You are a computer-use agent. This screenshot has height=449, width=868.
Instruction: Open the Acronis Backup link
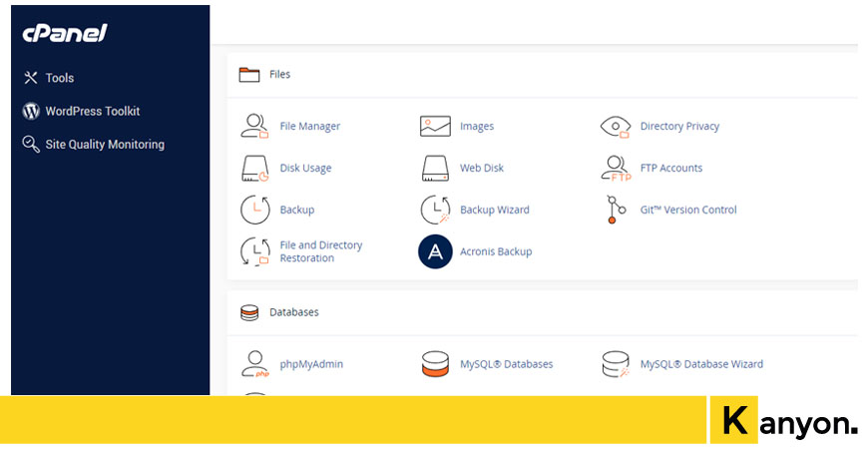pyautogui.click(x=496, y=251)
